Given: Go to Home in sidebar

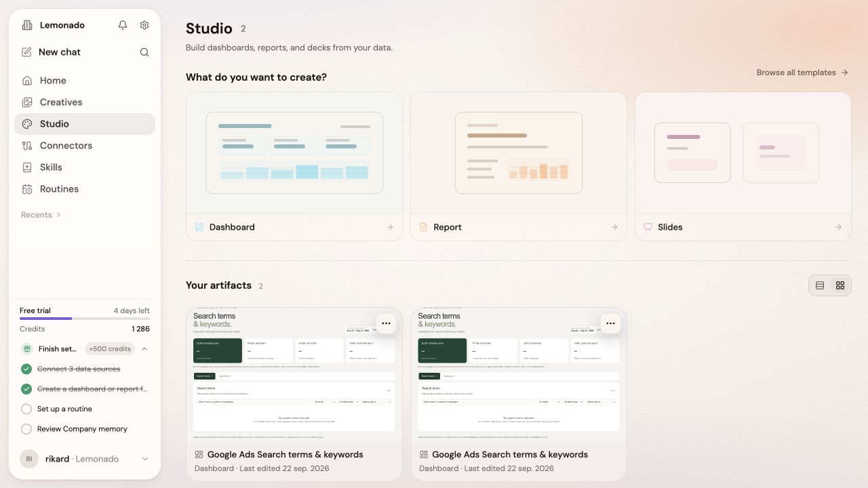Looking at the screenshot, I should pos(85,81).
